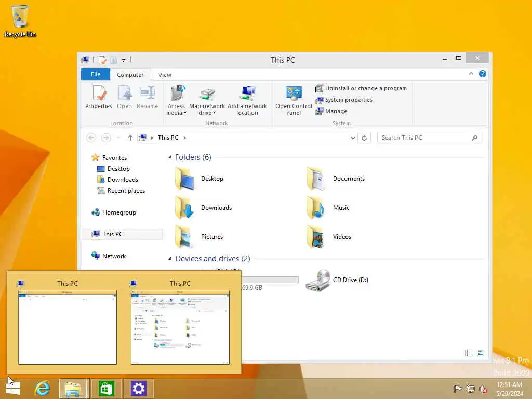Click the search magnifier icon
Viewport: 532px width, 399px height.
tap(475, 138)
